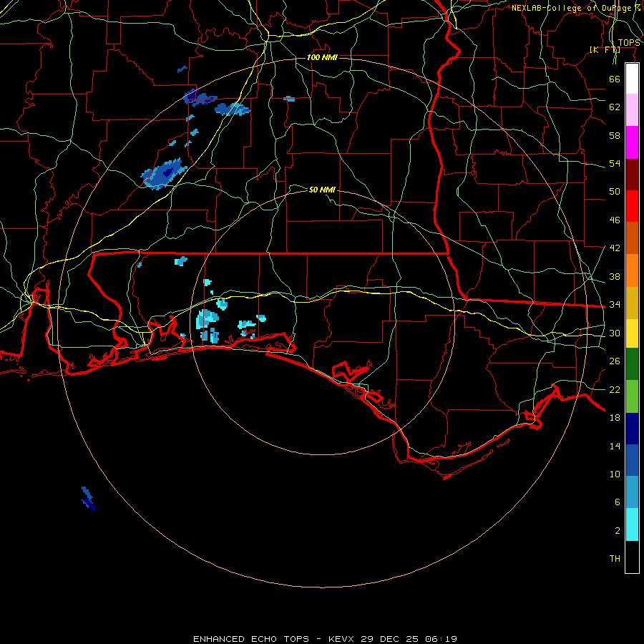Select the dark orange legend band near 42

[x=632, y=238]
